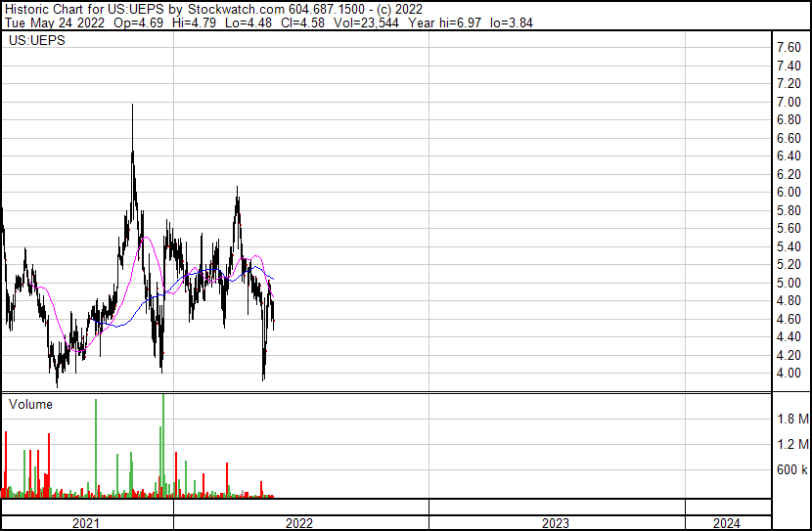Click the 1.8 M volume axis label

tap(792, 419)
